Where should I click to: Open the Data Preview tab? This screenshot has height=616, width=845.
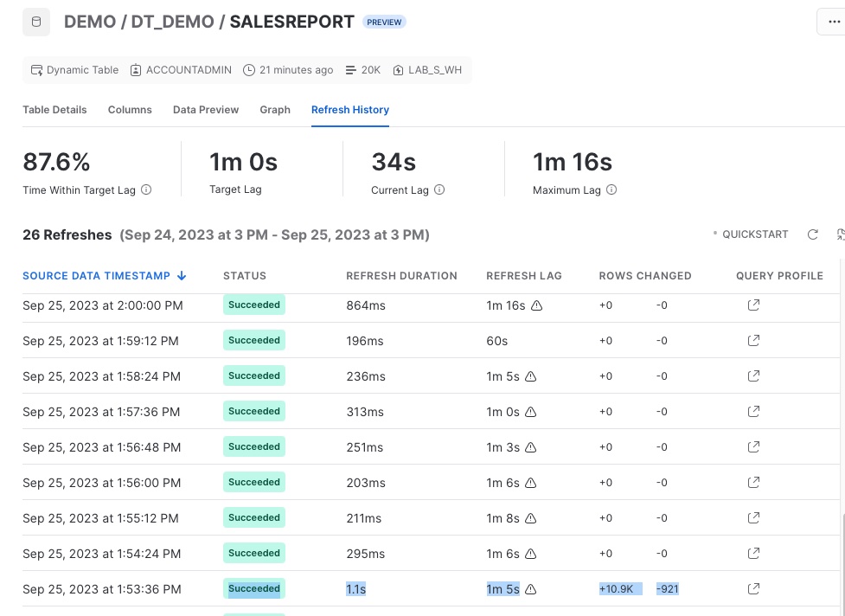pyautogui.click(x=206, y=110)
